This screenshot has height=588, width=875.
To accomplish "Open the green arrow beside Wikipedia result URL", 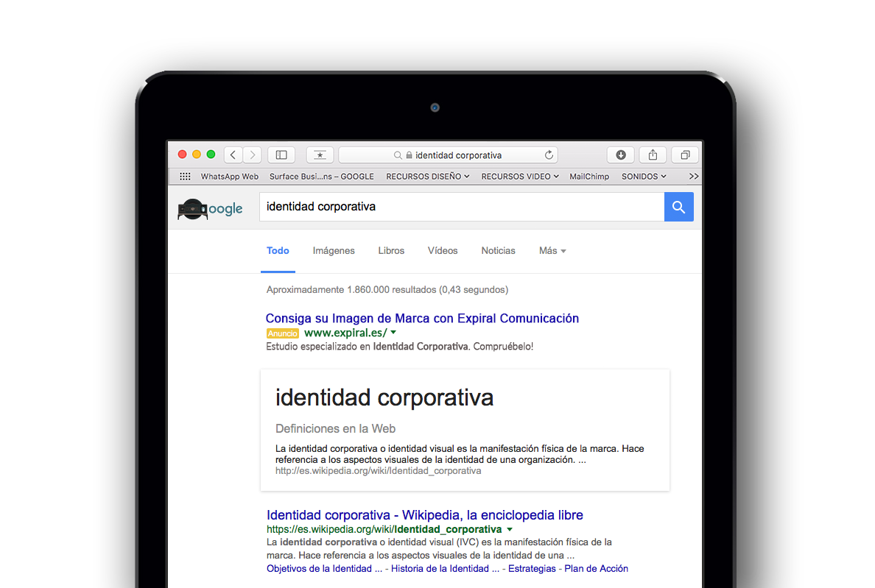I will 510,529.
